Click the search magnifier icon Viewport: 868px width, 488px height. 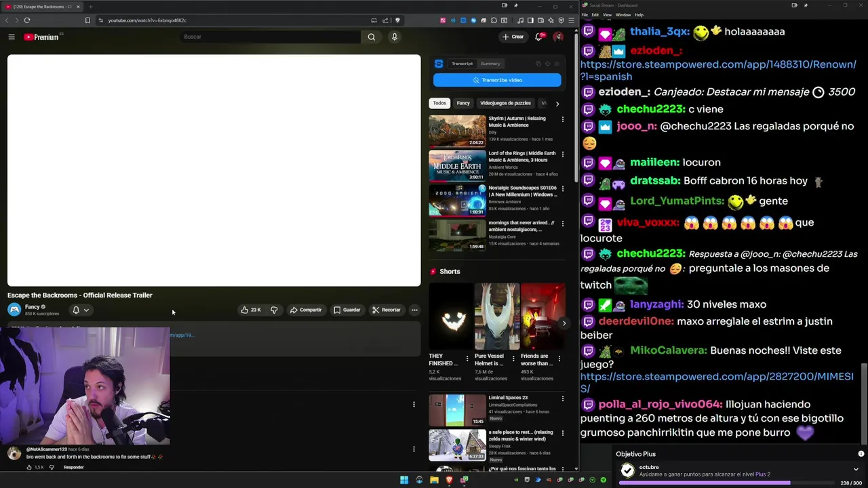pos(371,37)
